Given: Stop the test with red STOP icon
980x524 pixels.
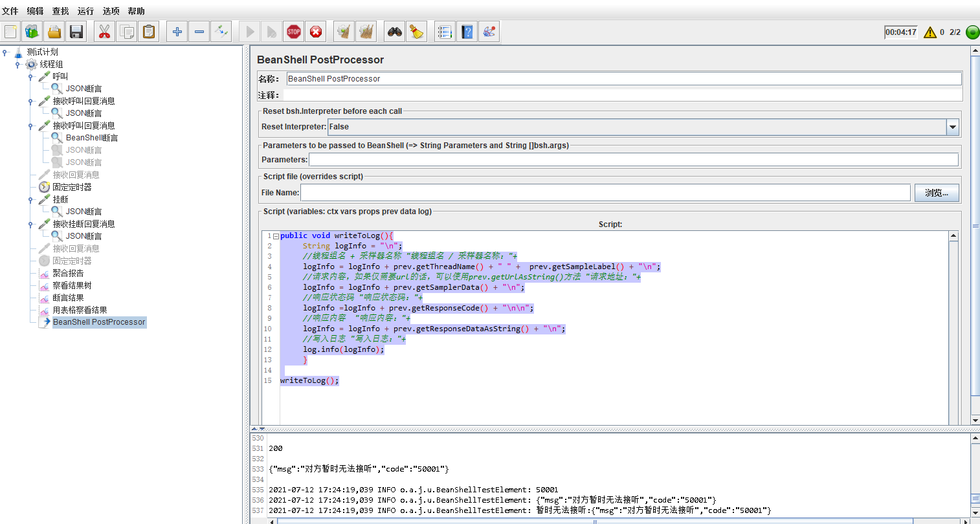Looking at the screenshot, I should [x=294, y=32].
